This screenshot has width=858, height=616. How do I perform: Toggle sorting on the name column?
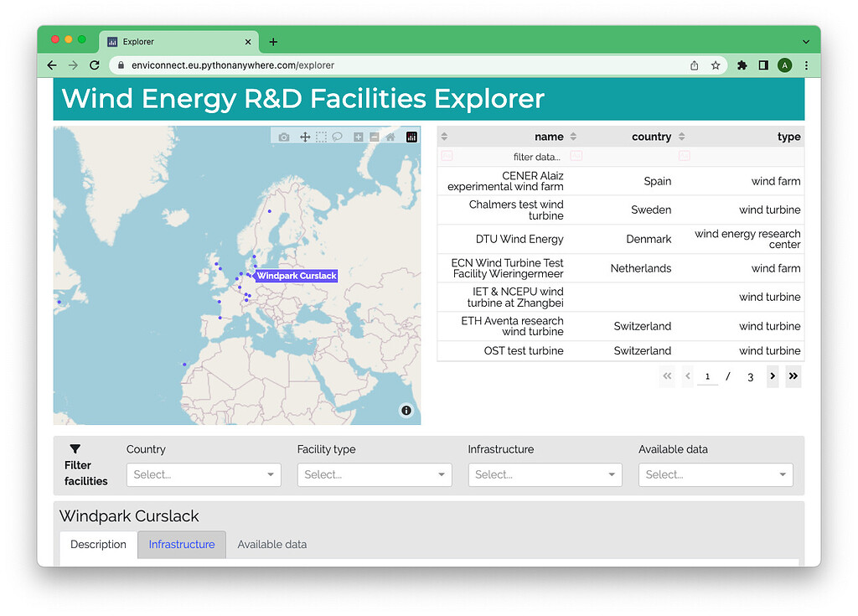tap(573, 137)
